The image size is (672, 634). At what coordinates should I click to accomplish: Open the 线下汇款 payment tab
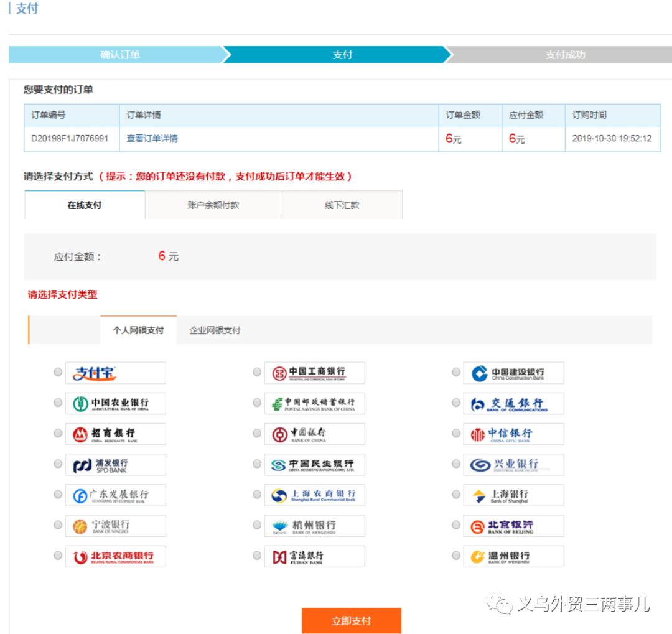click(343, 205)
